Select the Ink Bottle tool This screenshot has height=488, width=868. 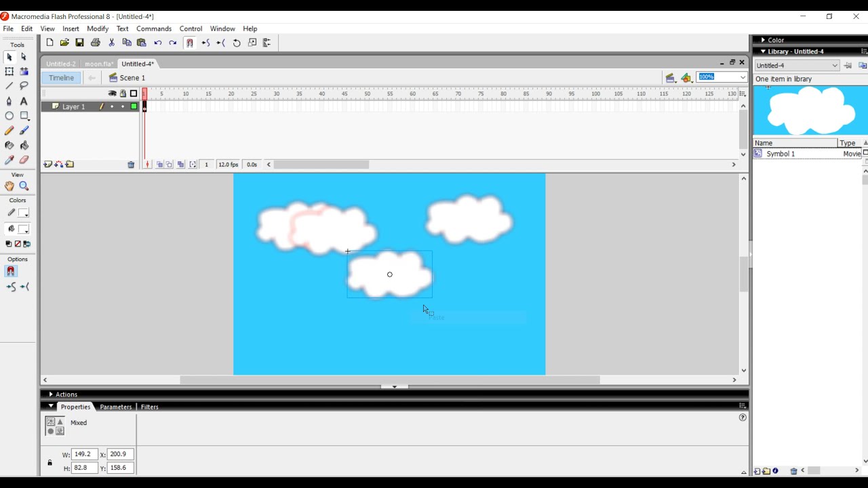tap(9, 145)
